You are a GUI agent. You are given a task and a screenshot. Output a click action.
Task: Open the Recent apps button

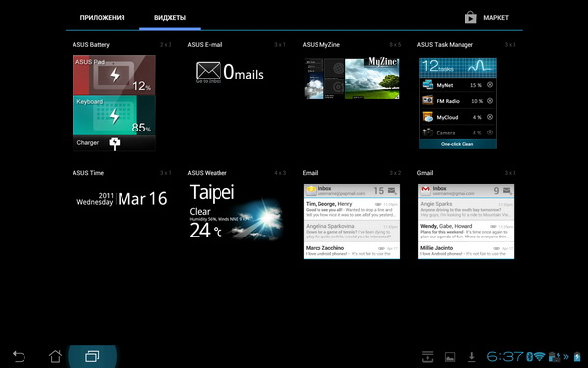tap(92, 356)
